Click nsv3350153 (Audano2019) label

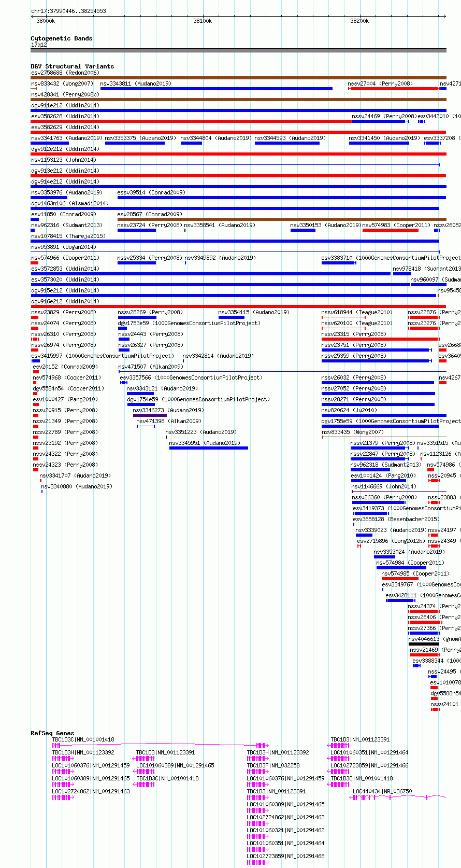point(325,225)
